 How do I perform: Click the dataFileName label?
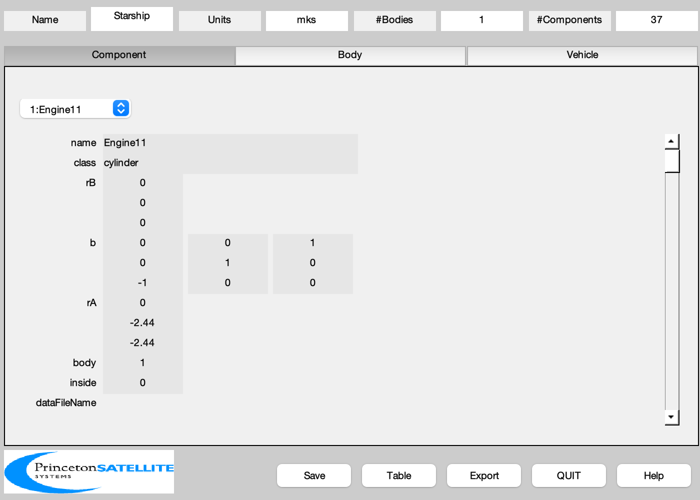[66, 403]
